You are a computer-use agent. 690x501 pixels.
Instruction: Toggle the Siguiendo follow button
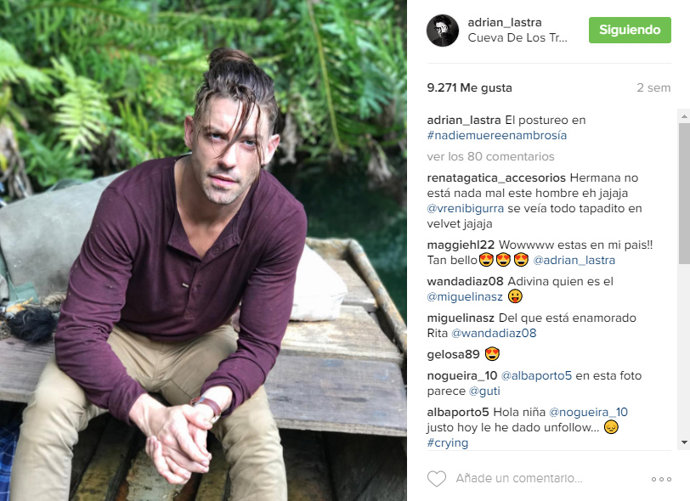[630, 30]
